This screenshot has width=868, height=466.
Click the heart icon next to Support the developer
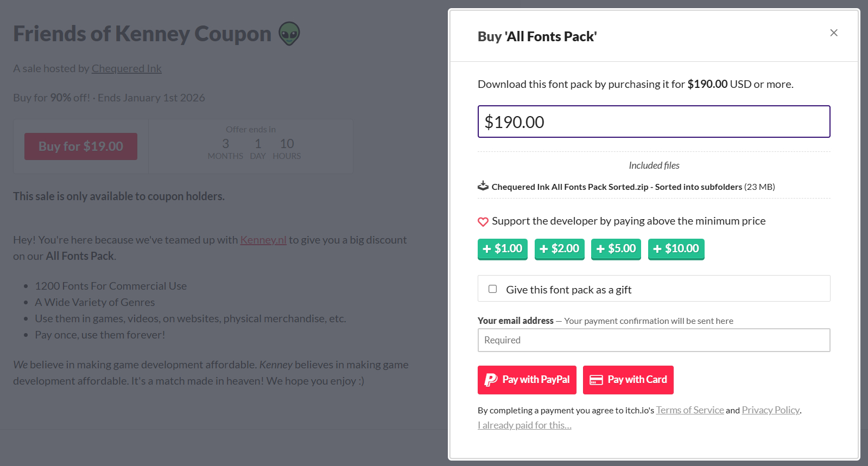[x=483, y=221]
